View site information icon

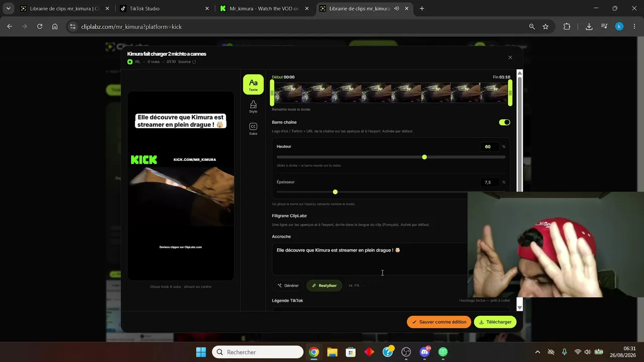click(x=72, y=27)
